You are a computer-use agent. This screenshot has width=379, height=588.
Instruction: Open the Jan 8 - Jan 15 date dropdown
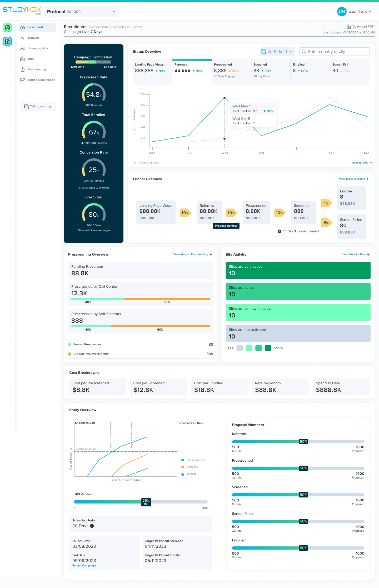(x=277, y=52)
